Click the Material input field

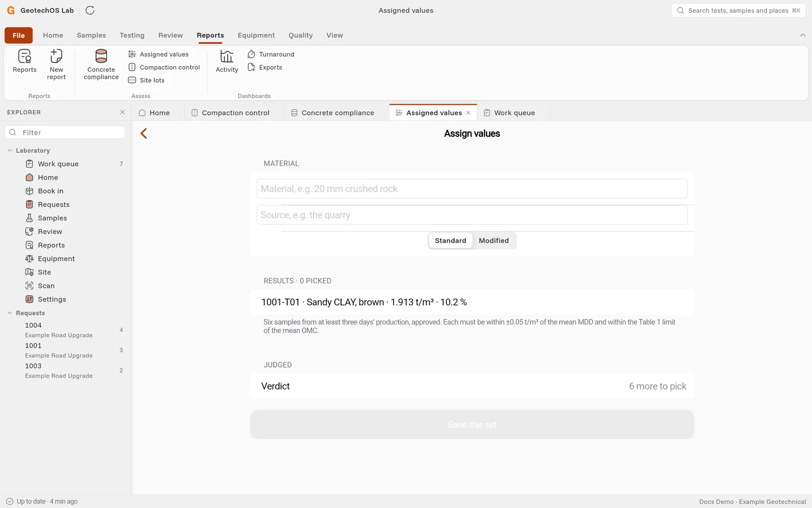click(472, 188)
